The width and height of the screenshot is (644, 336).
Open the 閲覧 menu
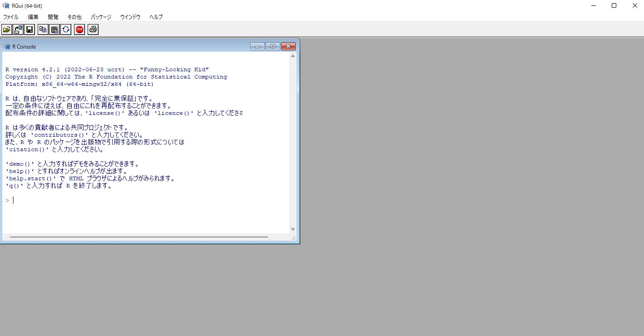53,17
